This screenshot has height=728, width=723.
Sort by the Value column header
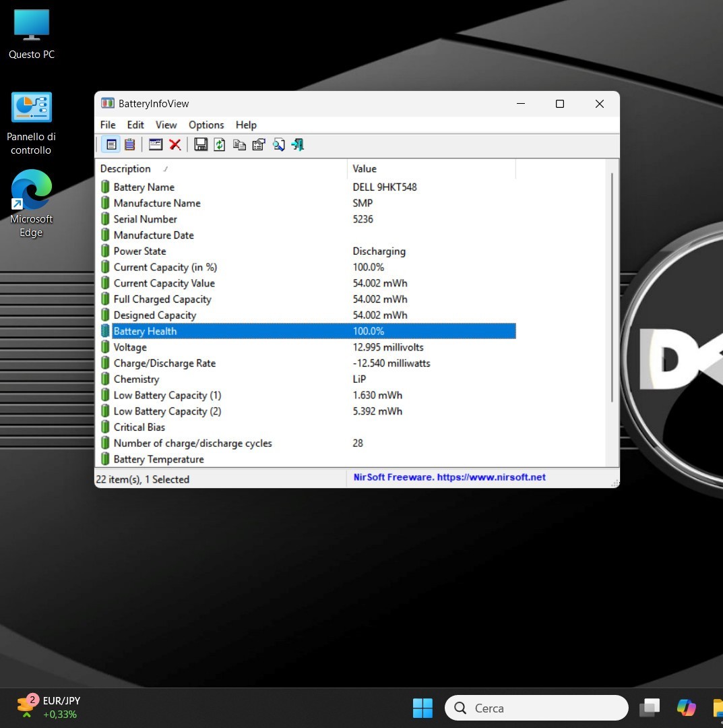tap(431, 169)
